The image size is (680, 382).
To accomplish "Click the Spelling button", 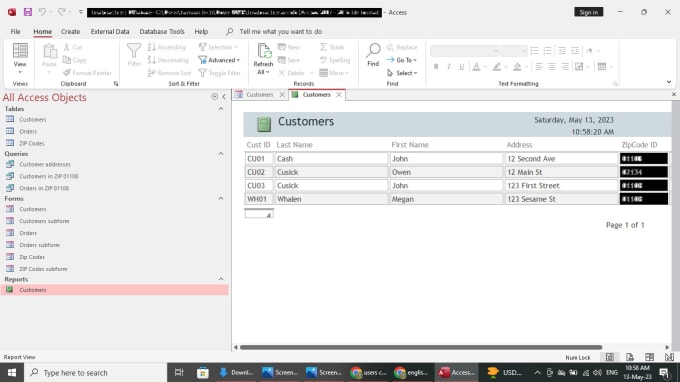I will point(334,60).
